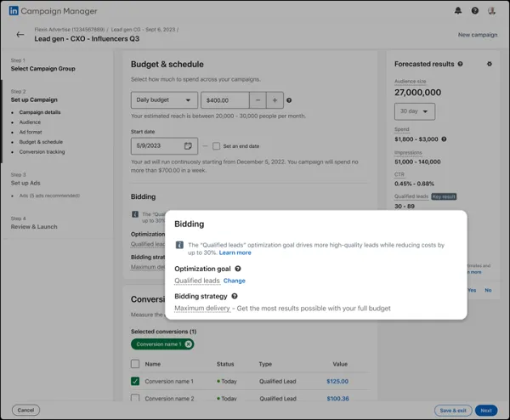Show the Optimization goal help tooltip
Image resolution: width=510 pixels, height=420 pixels.
point(238,269)
